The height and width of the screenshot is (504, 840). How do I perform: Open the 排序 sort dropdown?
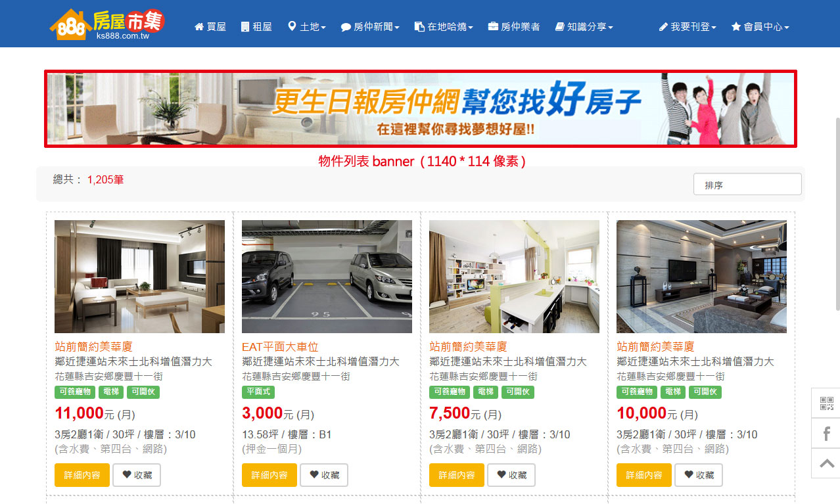point(747,185)
